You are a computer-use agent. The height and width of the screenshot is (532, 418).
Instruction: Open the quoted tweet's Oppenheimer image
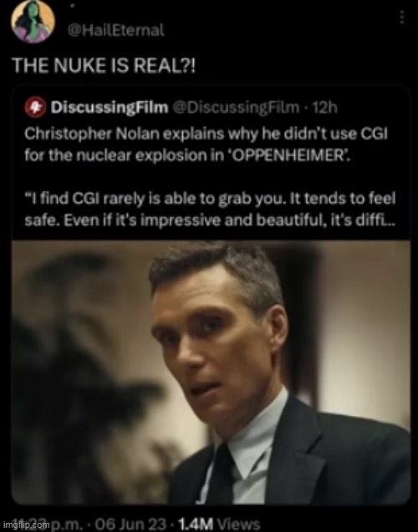click(211, 372)
